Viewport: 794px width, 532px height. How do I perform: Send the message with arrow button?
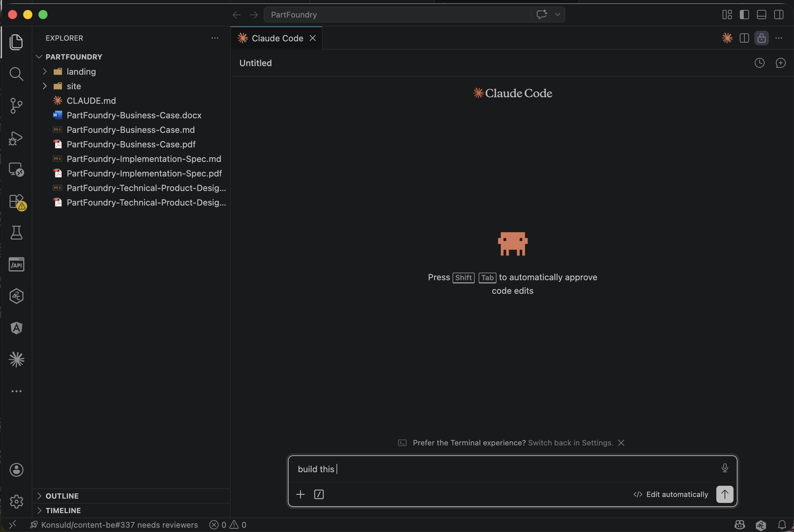point(725,494)
